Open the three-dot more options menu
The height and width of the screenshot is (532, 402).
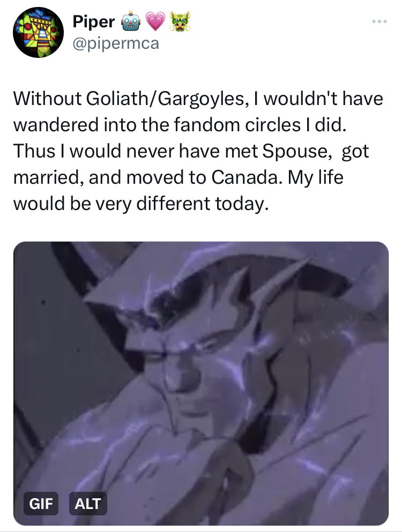(379, 21)
